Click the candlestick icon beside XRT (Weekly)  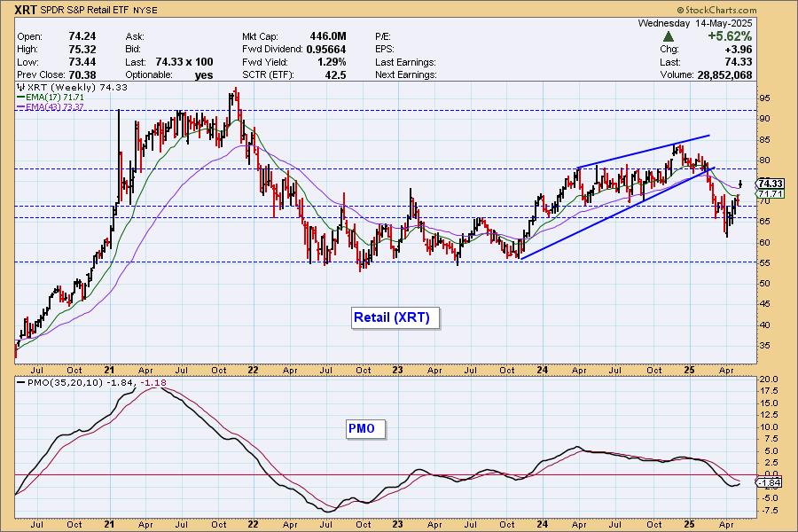click(x=21, y=87)
